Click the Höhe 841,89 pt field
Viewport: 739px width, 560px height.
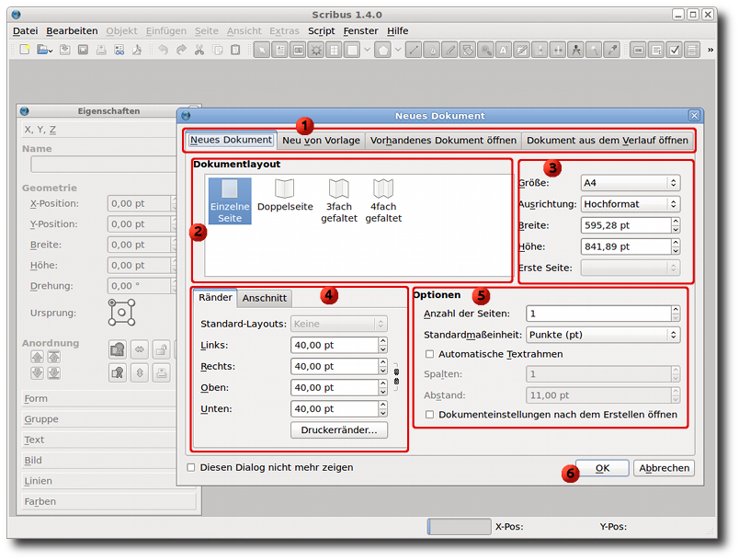click(x=625, y=246)
